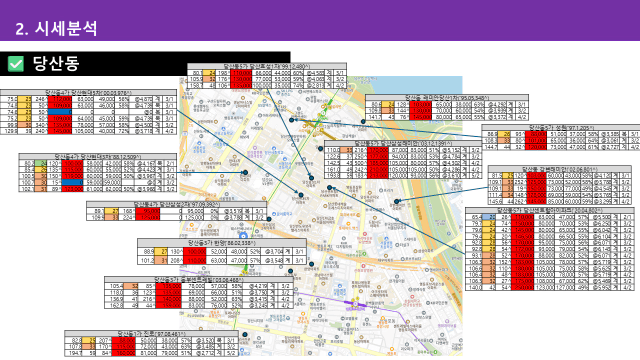Click the '@3,704' cell in 한양 table

[273, 252]
